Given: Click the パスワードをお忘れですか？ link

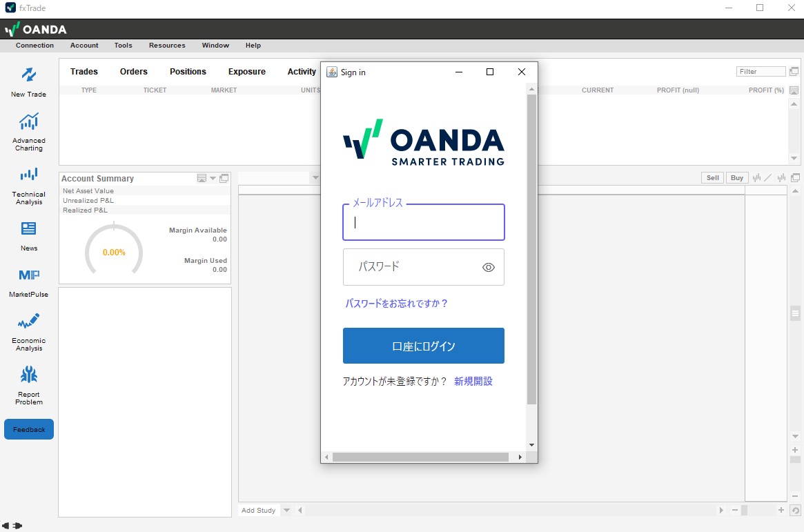Looking at the screenshot, I should pos(396,304).
